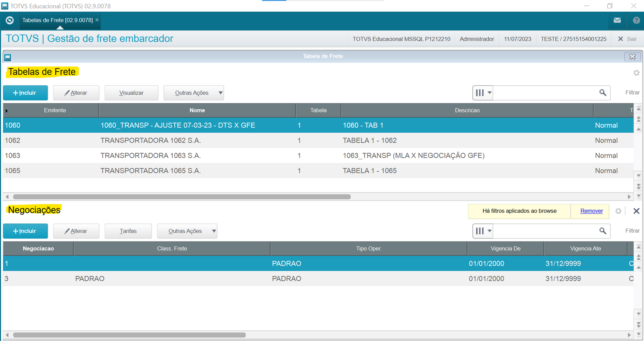Jump to the first record via the top scroll arrow of Negociações
644x341 pixels.
(x=638, y=247)
